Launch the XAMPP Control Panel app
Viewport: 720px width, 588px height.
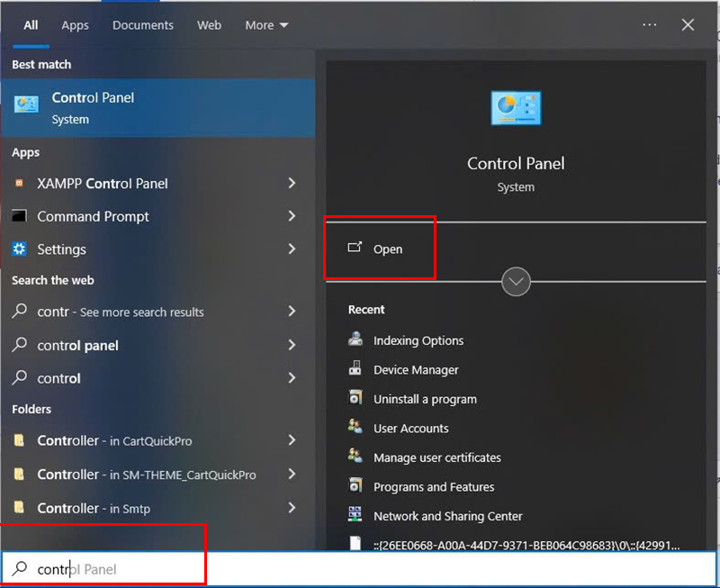[101, 183]
